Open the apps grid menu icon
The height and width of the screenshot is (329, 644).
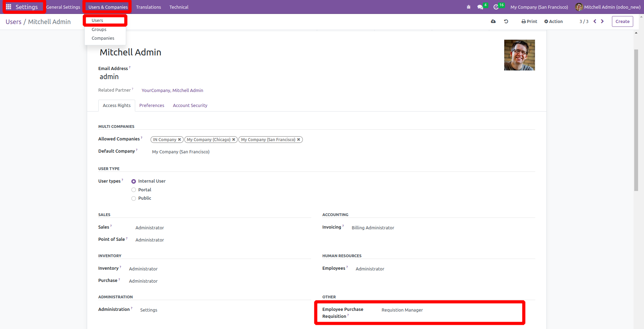(9, 7)
